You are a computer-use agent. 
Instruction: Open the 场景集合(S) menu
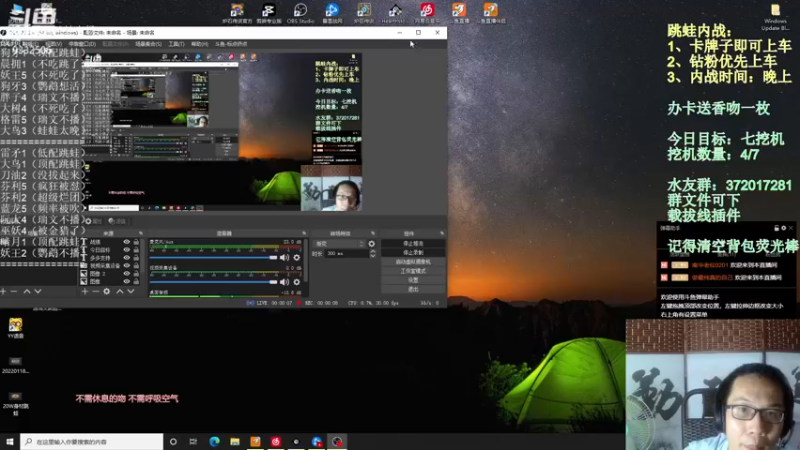(x=148, y=44)
